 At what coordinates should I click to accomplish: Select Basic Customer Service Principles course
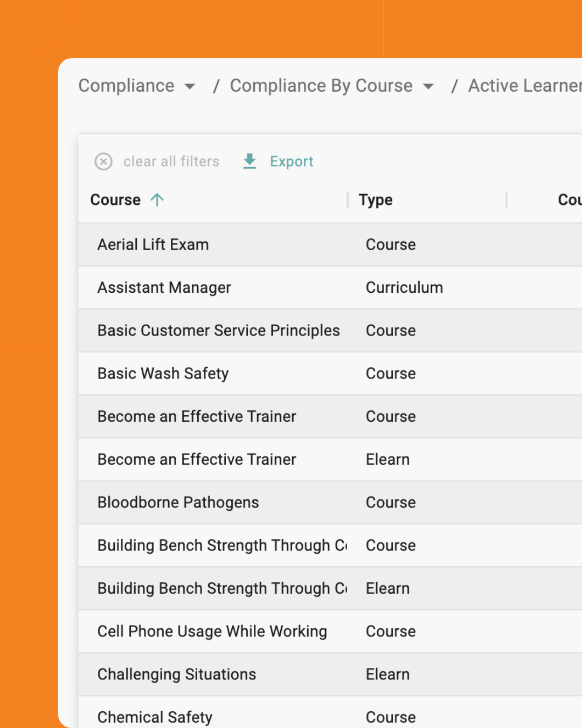coord(218,331)
